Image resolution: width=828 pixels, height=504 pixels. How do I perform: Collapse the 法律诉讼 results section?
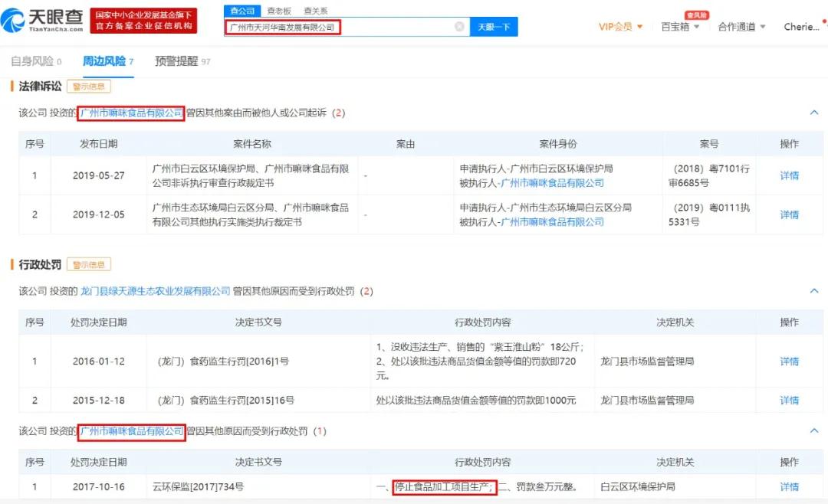tap(814, 112)
